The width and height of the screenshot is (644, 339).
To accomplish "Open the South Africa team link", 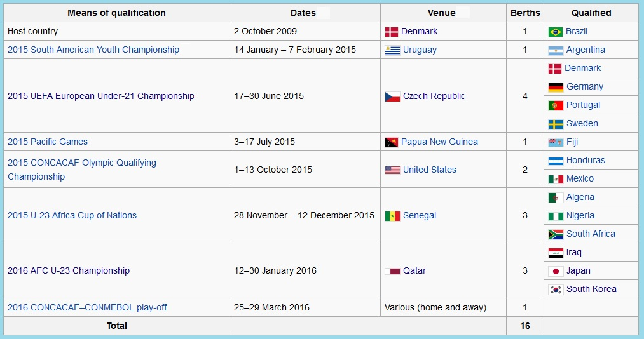I will point(591,234).
